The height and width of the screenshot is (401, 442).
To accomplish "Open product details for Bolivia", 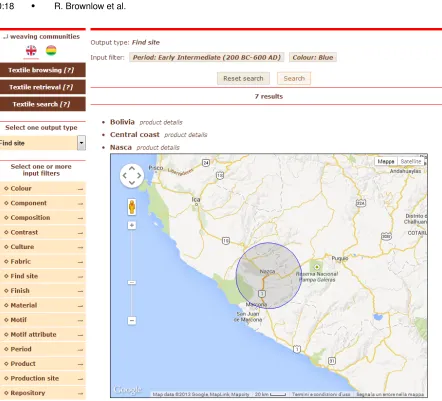I will click(x=161, y=122).
